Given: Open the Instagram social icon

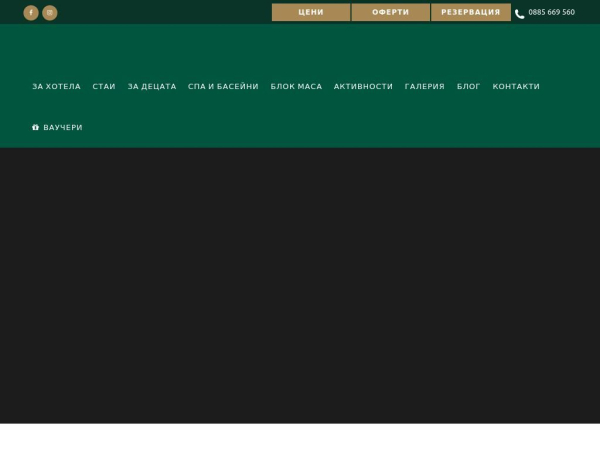Looking at the screenshot, I should (x=50, y=13).
